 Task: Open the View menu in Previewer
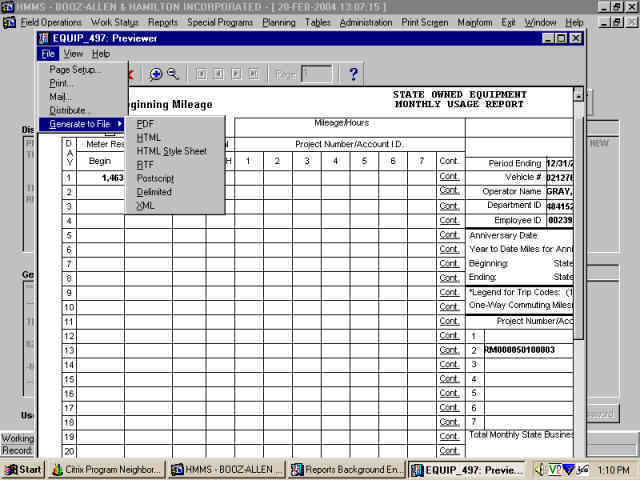point(73,54)
